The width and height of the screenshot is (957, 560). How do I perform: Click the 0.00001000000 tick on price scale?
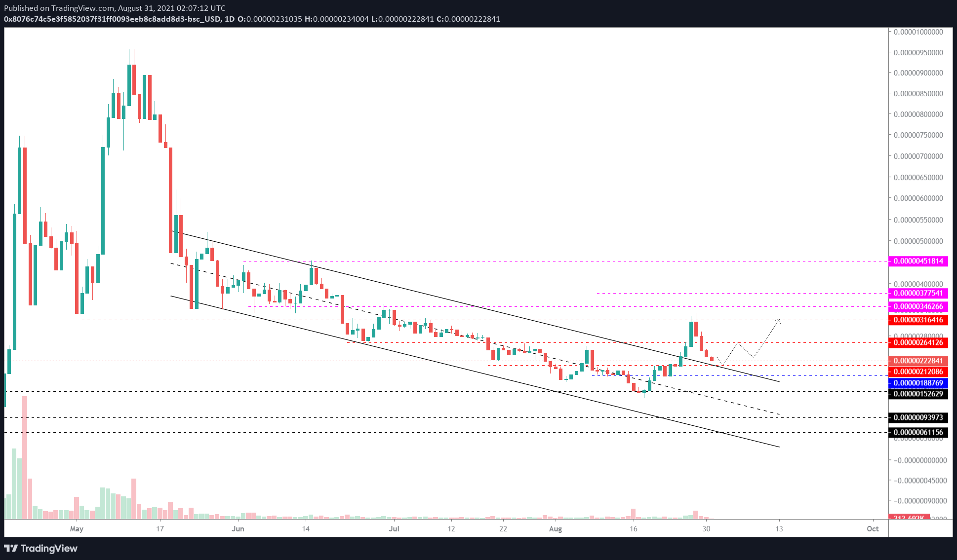tap(917, 32)
